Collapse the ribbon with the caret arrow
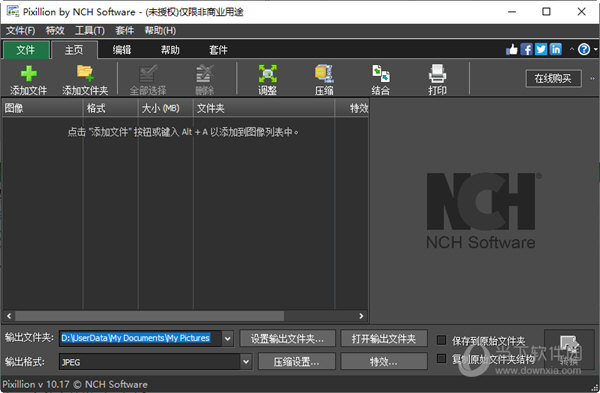 572,49
